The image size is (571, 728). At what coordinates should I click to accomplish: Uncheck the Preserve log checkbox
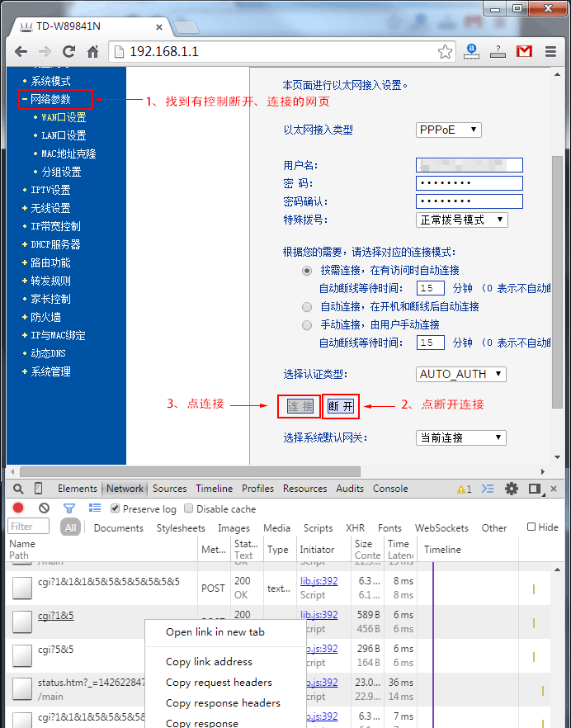pyautogui.click(x=115, y=509)
